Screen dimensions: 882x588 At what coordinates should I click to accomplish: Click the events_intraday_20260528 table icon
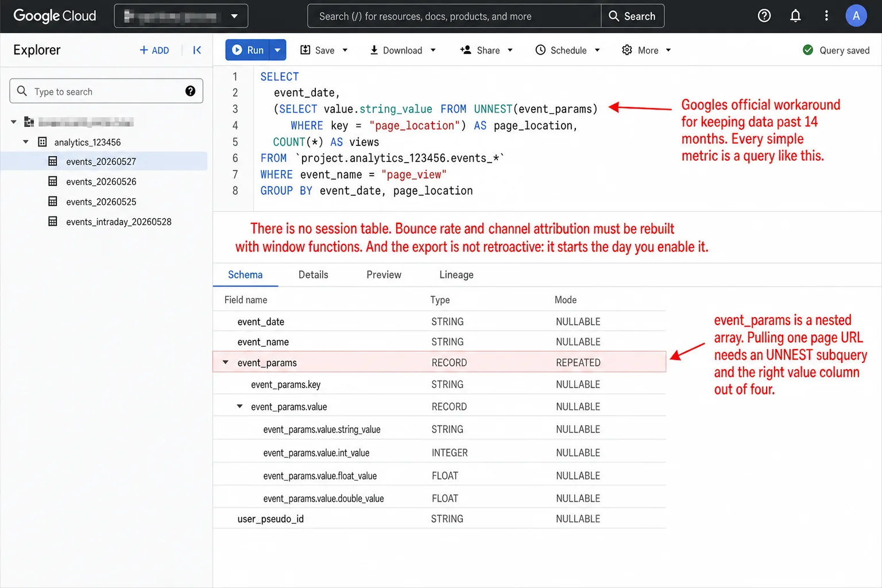click(x=53, y=222)
